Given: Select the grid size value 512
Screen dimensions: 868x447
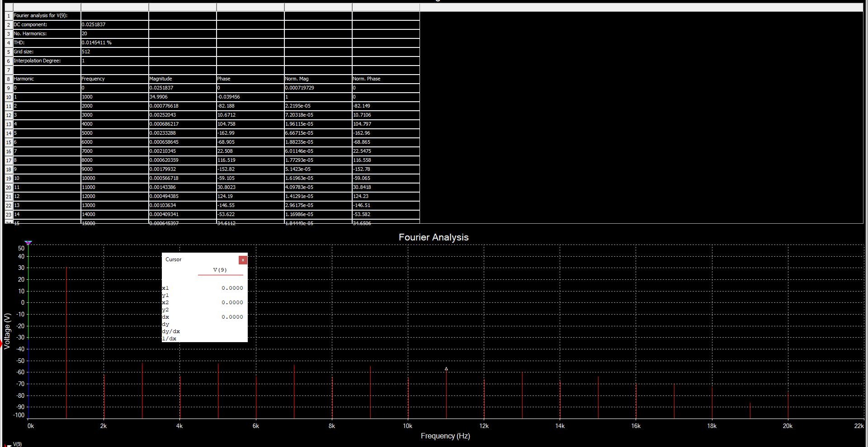Looking at the screenshot, I should [x=115, y=52].
